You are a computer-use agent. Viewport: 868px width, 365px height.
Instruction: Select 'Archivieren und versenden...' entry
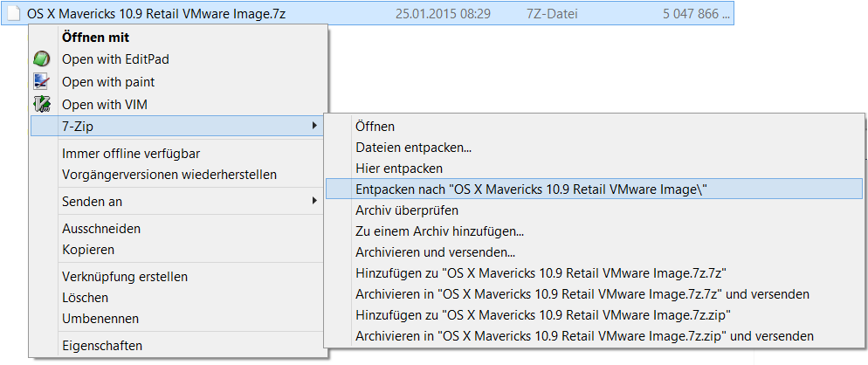[434, 251]
